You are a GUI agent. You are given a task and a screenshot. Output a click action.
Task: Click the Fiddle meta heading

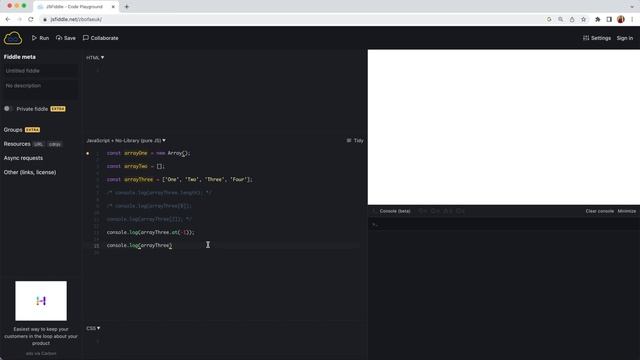pyautogui.click(x=20, y=57)
